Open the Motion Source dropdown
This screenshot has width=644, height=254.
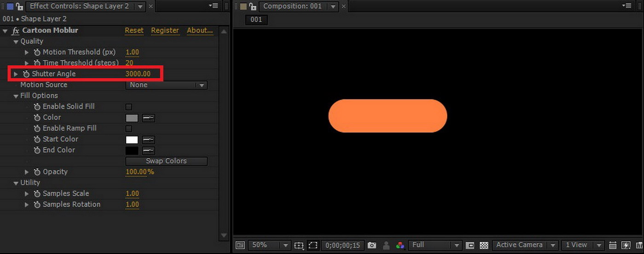click(166, 85)
